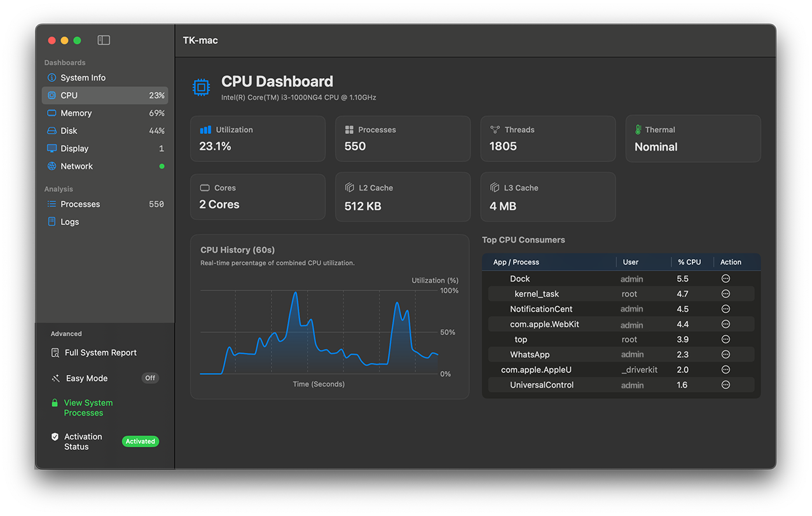Click the Activated status badge

pos(140,441)
